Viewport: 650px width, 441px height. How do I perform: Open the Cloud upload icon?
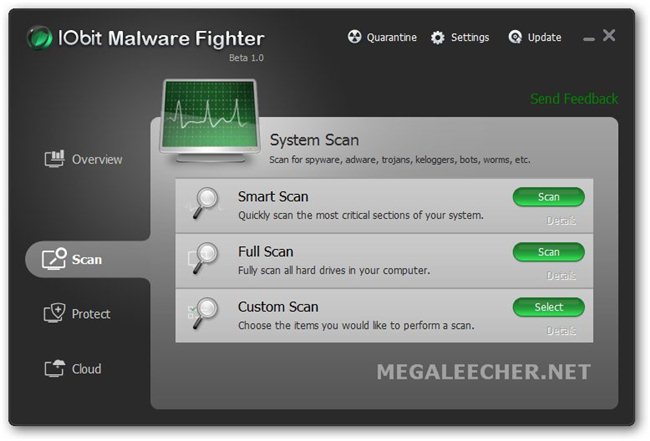54,368
